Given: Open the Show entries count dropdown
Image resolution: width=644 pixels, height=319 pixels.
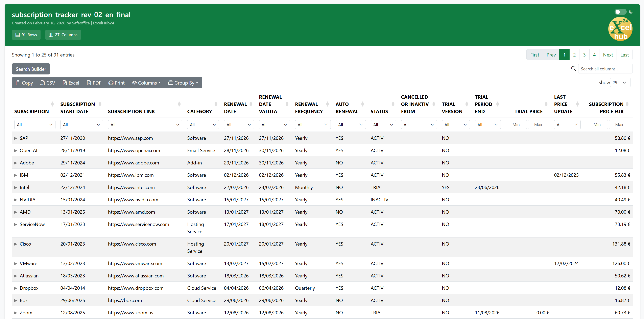Looking at the screenshot, I should (620, 83).
